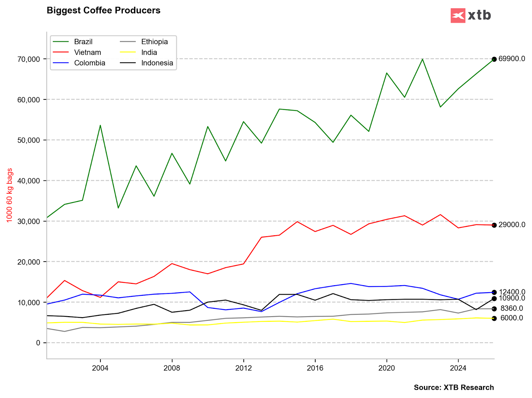Select the Colombia legend entry
The image size is (532, 398).
point(79,63)
